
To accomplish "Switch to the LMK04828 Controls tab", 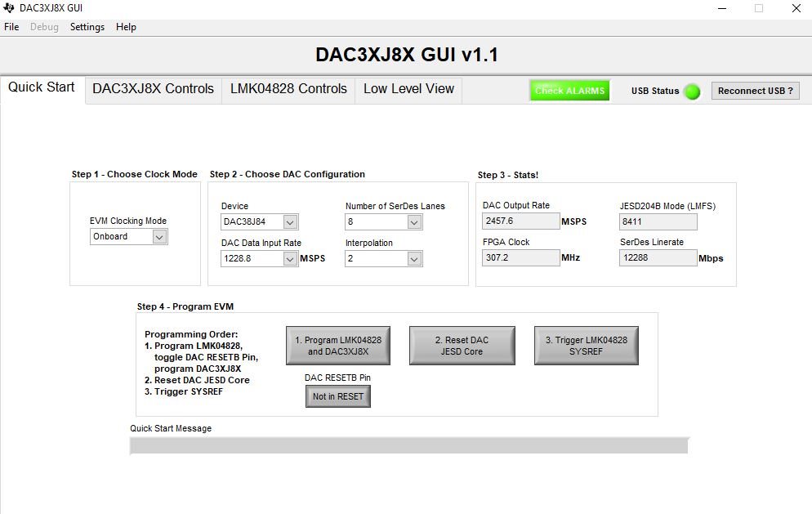I will coord(288,89).
